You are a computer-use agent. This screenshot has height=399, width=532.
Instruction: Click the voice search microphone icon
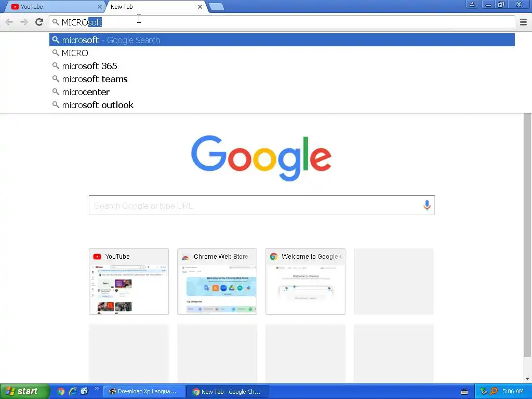427,205
